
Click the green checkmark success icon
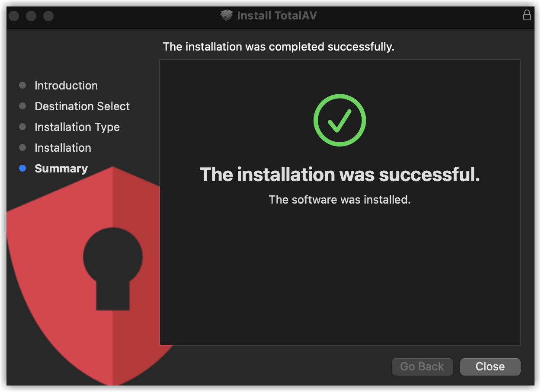pos(339,120)
